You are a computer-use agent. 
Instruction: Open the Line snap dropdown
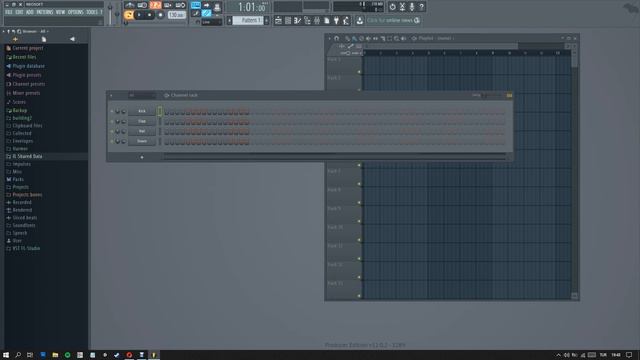coord(212,22)
